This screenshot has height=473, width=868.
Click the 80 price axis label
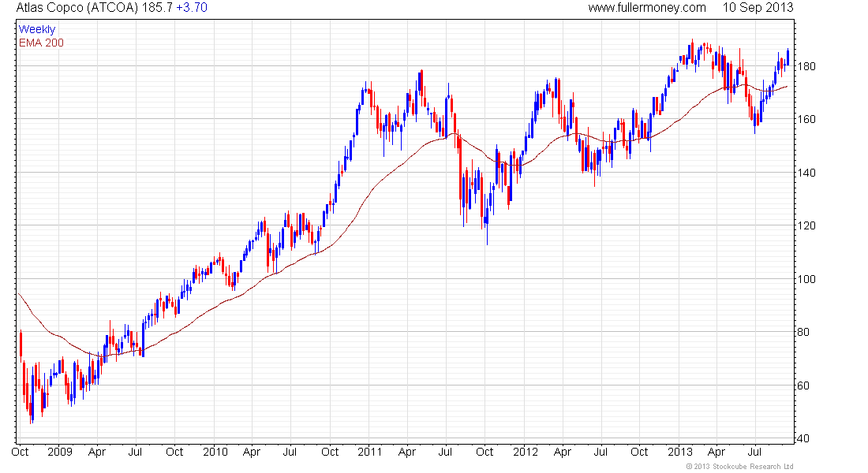[x=803, y=332]
